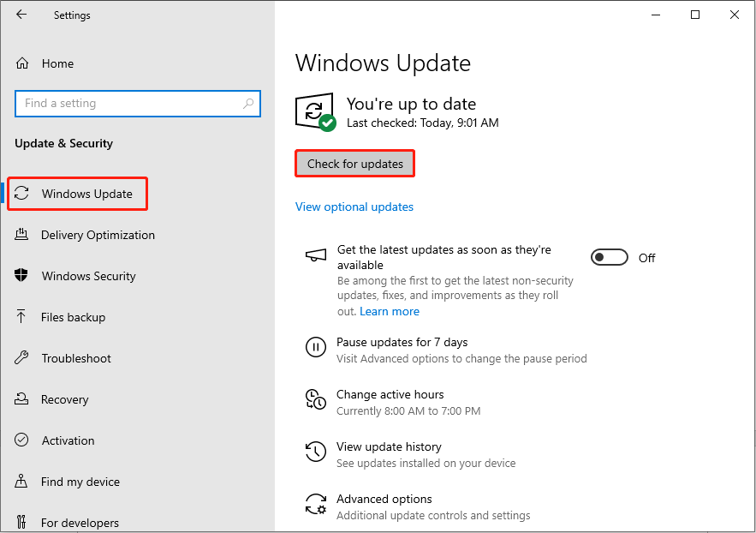756x533 pixels.
Task: Click the Troubleshoot wrench icon
Action: [21, 358]
